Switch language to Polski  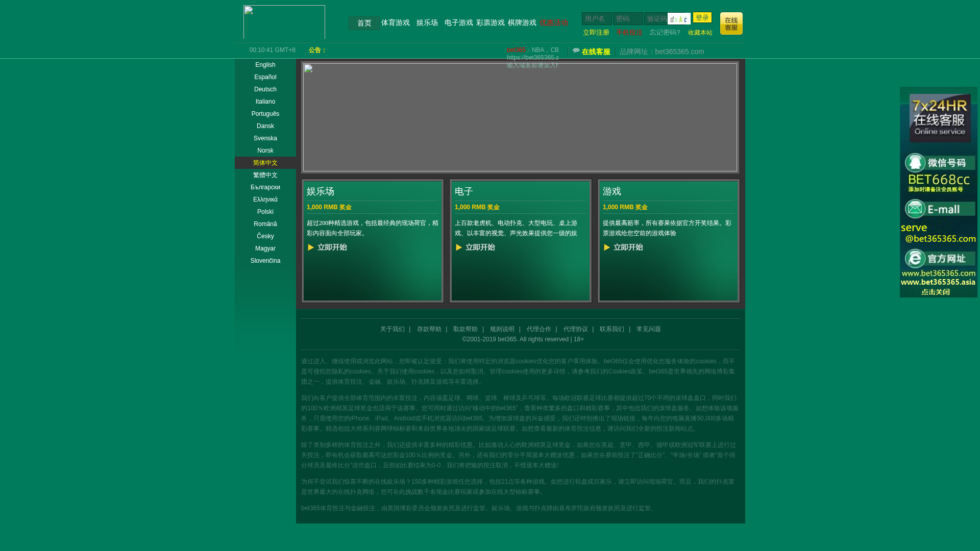click(265, 212)
